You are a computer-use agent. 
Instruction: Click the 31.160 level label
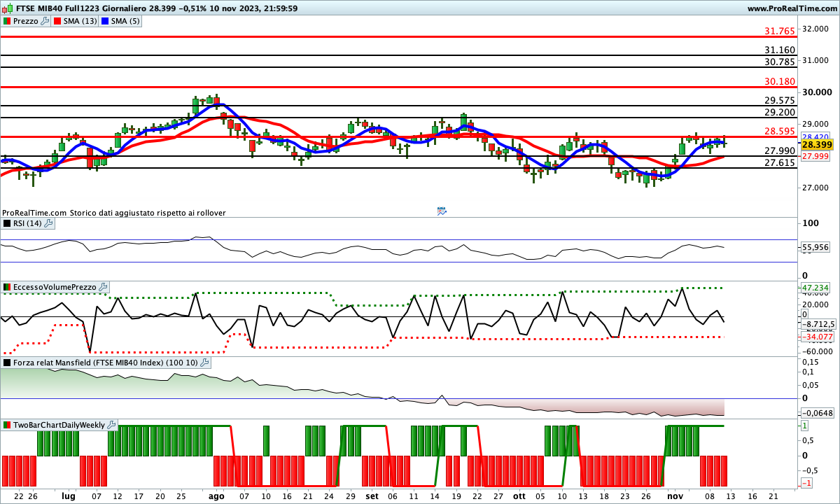coord(780,50)
